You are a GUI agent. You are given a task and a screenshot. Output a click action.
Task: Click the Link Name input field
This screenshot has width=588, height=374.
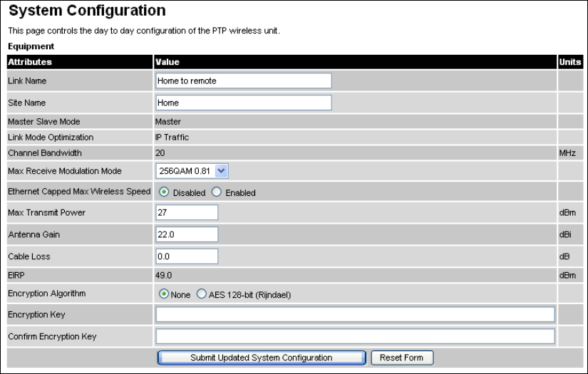[243, 81]
